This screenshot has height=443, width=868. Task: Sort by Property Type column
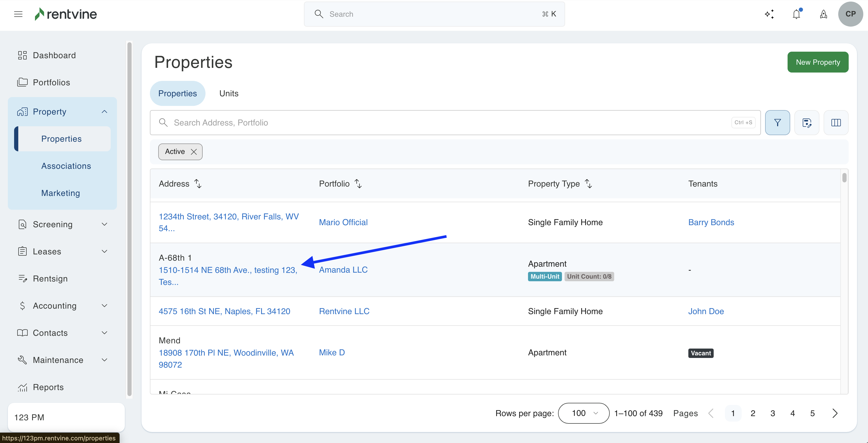tap(588, 184)
